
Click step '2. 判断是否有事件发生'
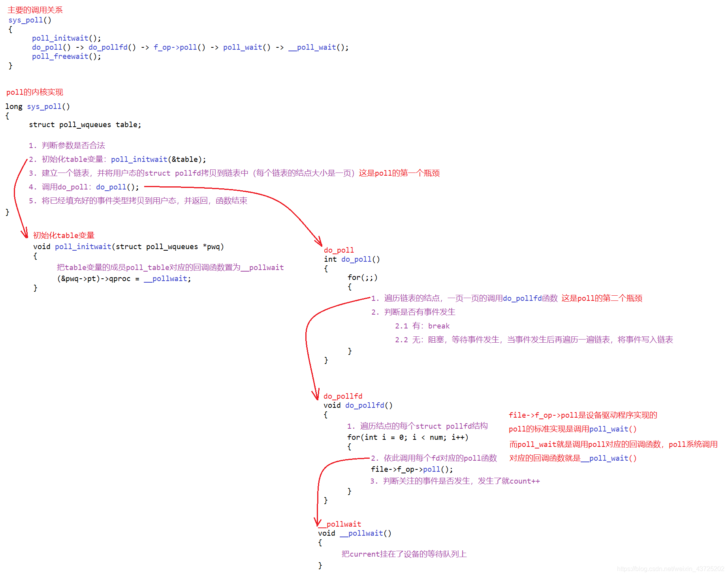413,312
